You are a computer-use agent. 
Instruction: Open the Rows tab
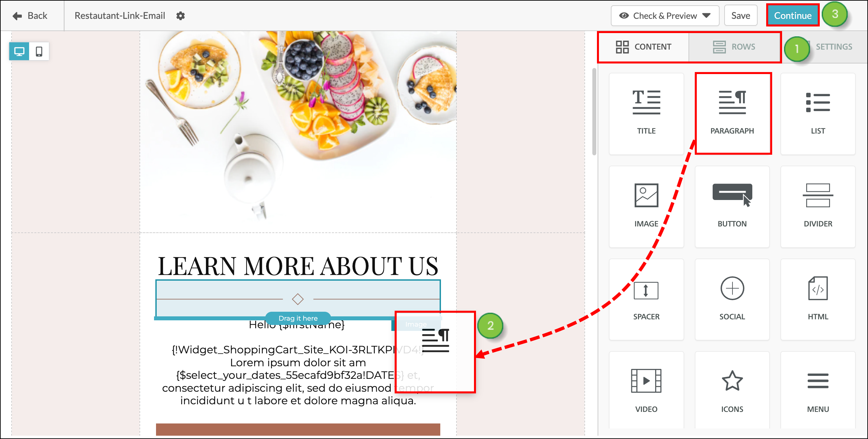pos(734,47)
